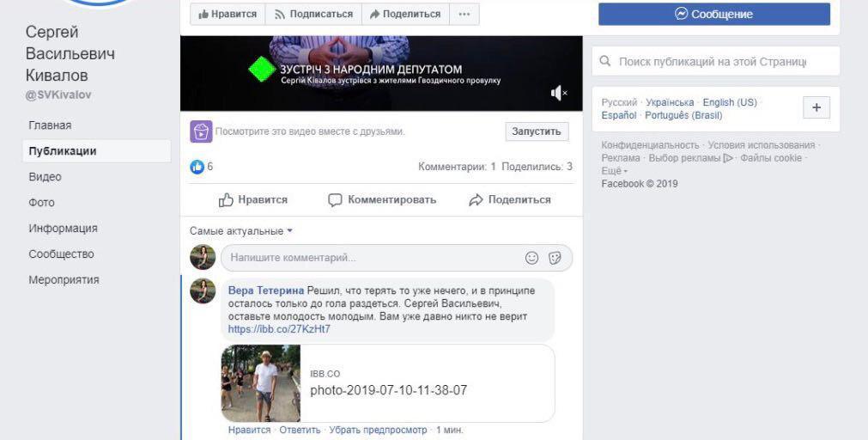The width and height of the screenshot is (868, 440).
Task: Click Вера Тетерина's comment avatar
Action: point(203,291)
